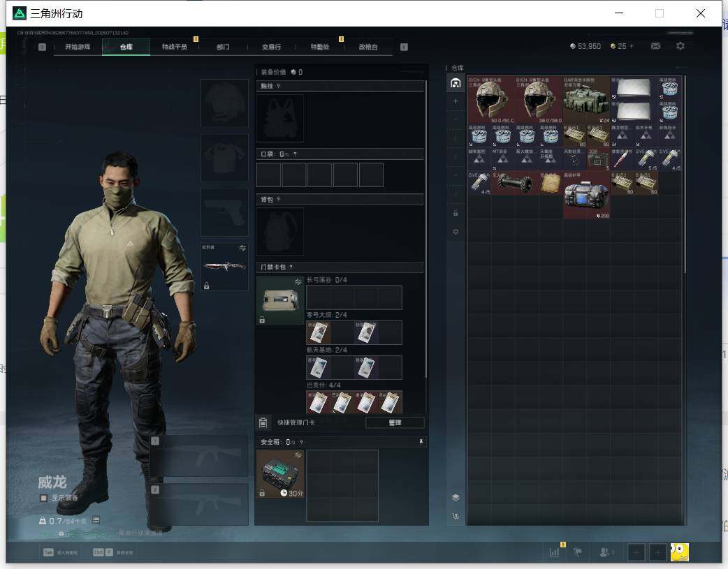728x569 pixels.
Task: Click the left tab navigation key icon
Action: (x=42, y=47)
